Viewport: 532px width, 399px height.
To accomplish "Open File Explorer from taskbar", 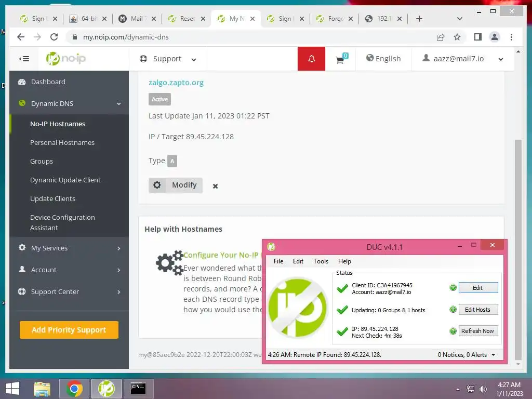I will tap(42, 389).
